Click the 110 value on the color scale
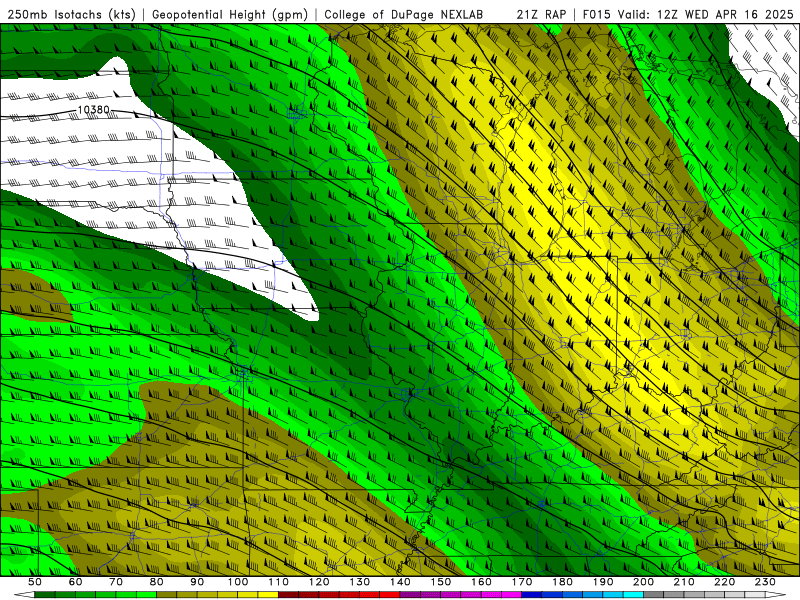This screenshot has width=800, height=600. [x=279, y=582]
